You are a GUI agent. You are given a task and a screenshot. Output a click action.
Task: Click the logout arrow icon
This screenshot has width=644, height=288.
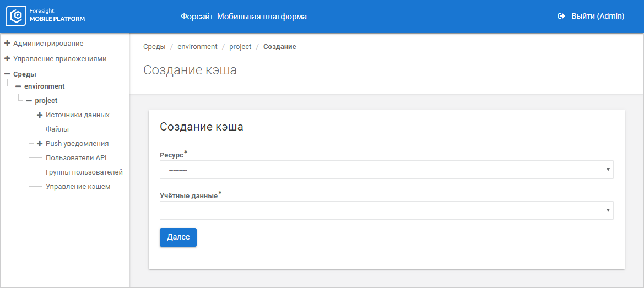561,17
